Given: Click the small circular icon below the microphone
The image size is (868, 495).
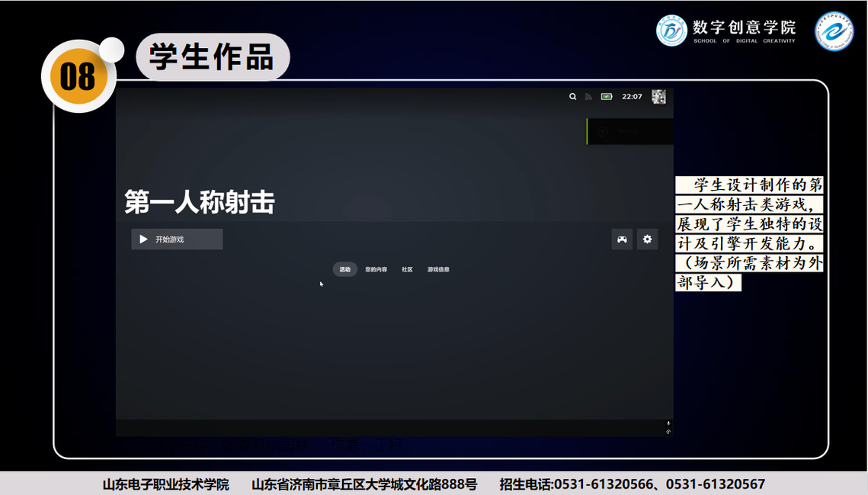Looking at the screenshot, I should point(668,432).
